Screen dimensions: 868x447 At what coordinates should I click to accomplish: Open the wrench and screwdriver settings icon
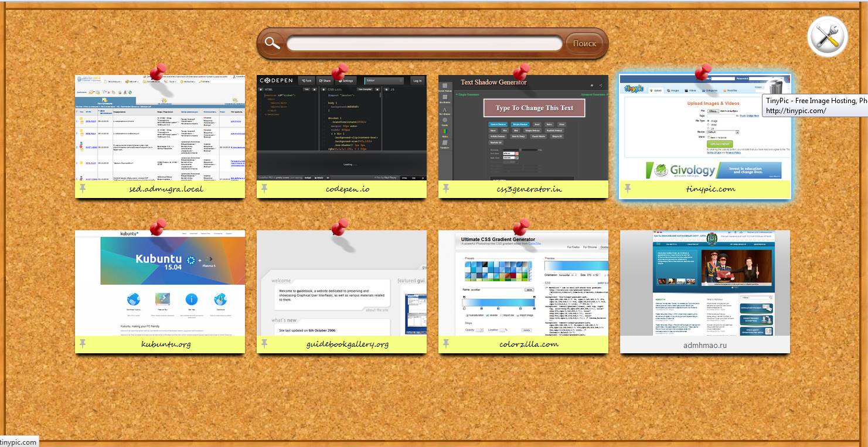tap(828, 37)
